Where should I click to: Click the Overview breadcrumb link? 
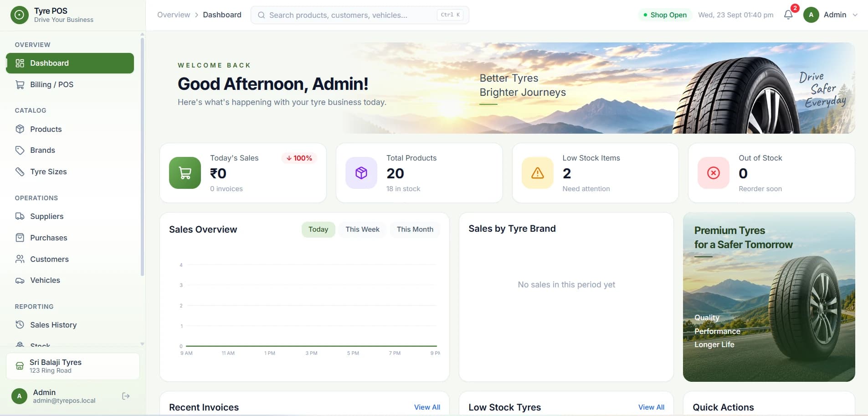tap(174, 15)
